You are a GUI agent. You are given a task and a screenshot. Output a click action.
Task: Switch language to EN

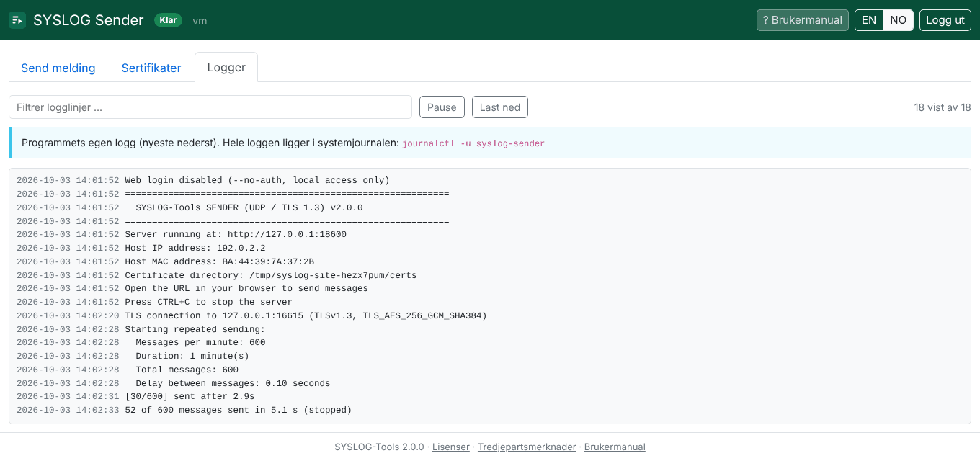pos(869,20)
